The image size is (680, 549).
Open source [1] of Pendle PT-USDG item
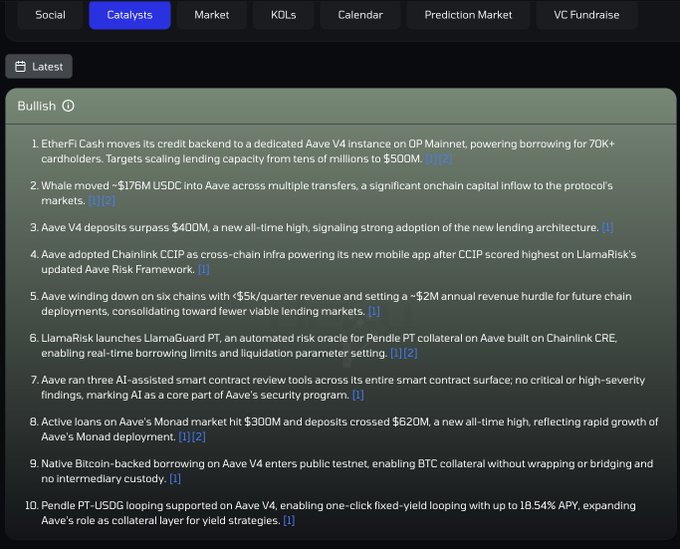click(289, 520)
